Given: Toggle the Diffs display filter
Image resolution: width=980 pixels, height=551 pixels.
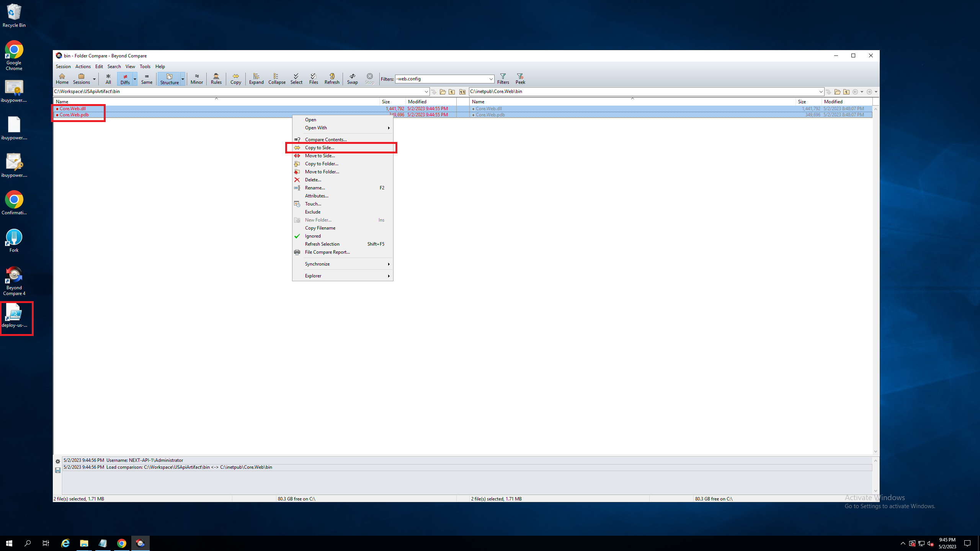Looking at the screenshot, I should coord(125,78).
